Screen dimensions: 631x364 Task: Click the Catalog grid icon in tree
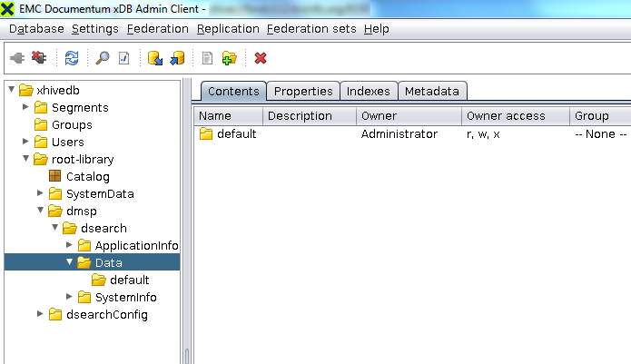point(54,176)
